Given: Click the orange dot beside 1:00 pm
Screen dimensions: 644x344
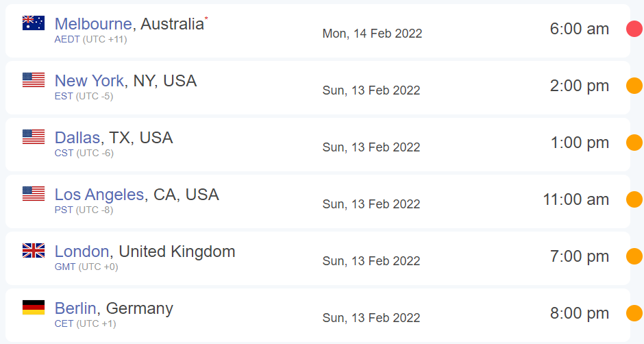Looking at the screenshot, I should tap(634, 143).
